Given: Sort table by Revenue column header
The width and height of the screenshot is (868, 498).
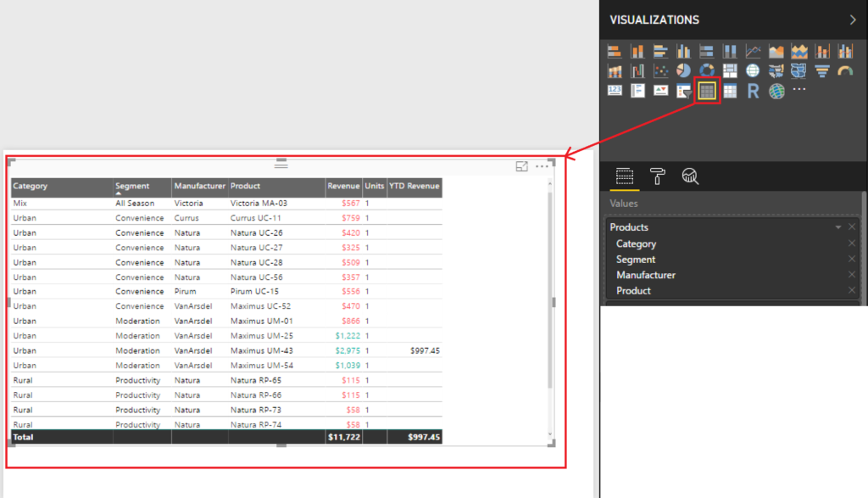Looking at the screenshot, I should pyautogui.click(x=343, y=186).
